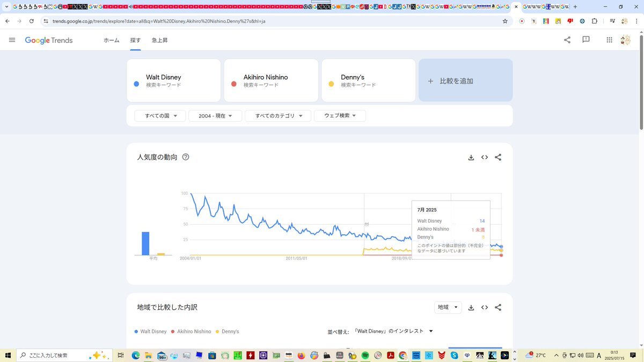This screenshot has width=644, height=362.
Task: Edit the Denny's search term card
Action: point(369,80)
